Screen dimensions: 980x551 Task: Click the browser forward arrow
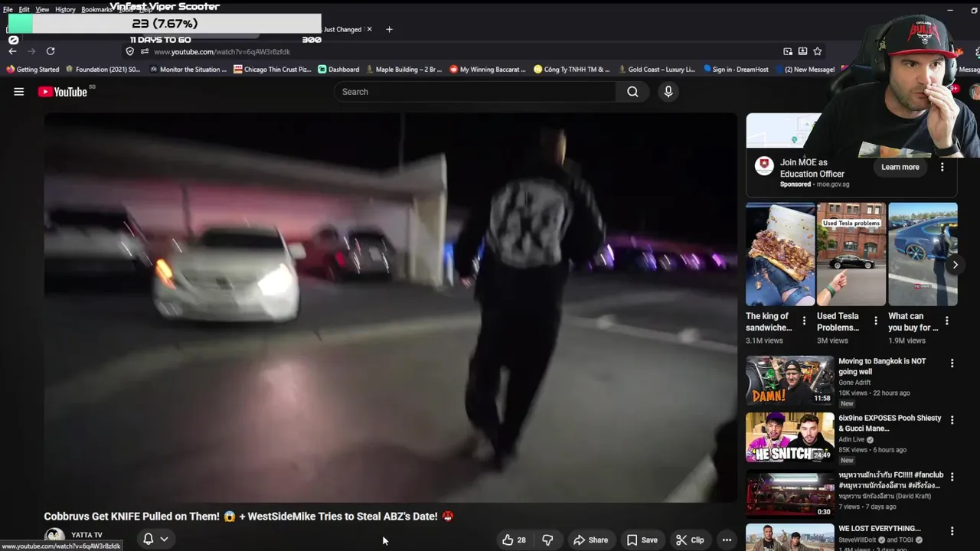click(31, 51)
